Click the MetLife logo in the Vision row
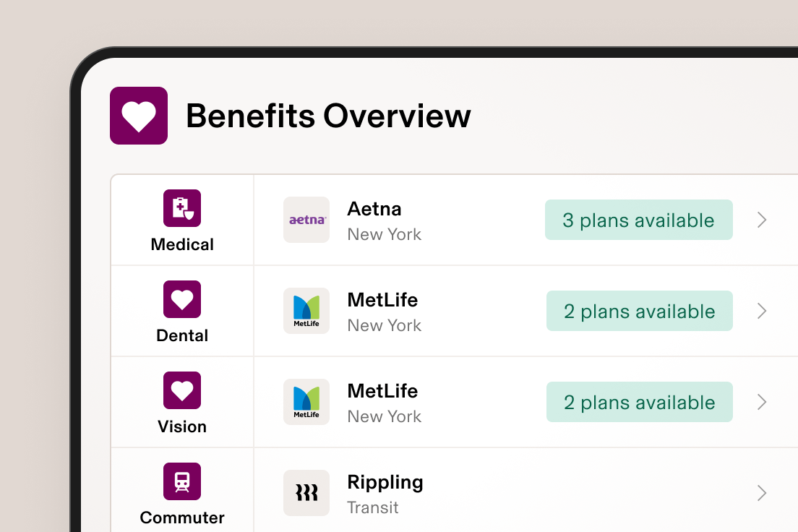This screenshot has height=532, width=798. pyautogui.click(x=306, y=402)
